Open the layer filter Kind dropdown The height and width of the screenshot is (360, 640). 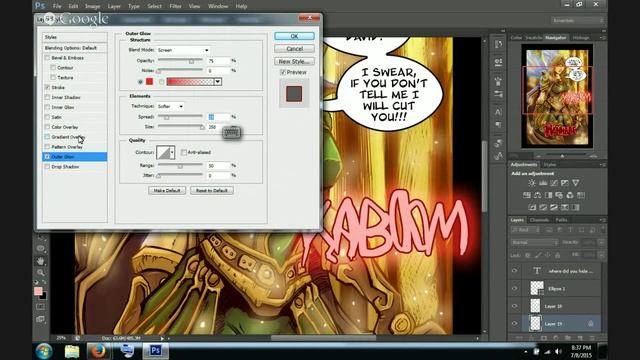click(525, 230)
